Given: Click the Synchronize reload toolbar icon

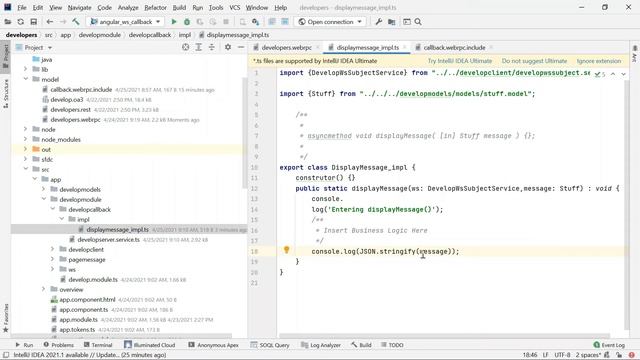Looking at the screenshot, I should (21, 22).
